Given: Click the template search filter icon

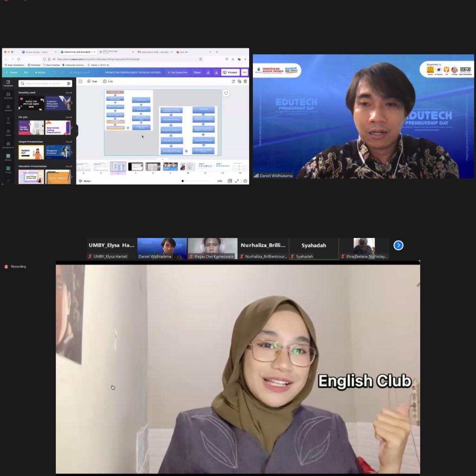Looking at the screenshot, I should pyautogui.click(x=69, y=84).
